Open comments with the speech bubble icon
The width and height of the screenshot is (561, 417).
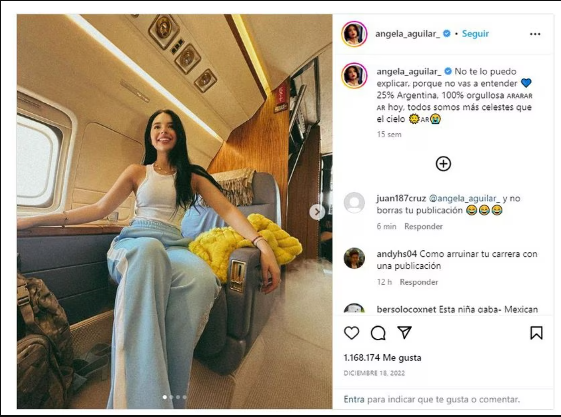point(378,333)
